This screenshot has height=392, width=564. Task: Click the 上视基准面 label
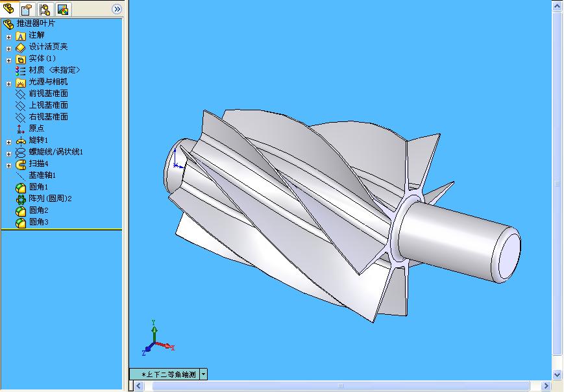pyautogui.click(x=48, y=105)
